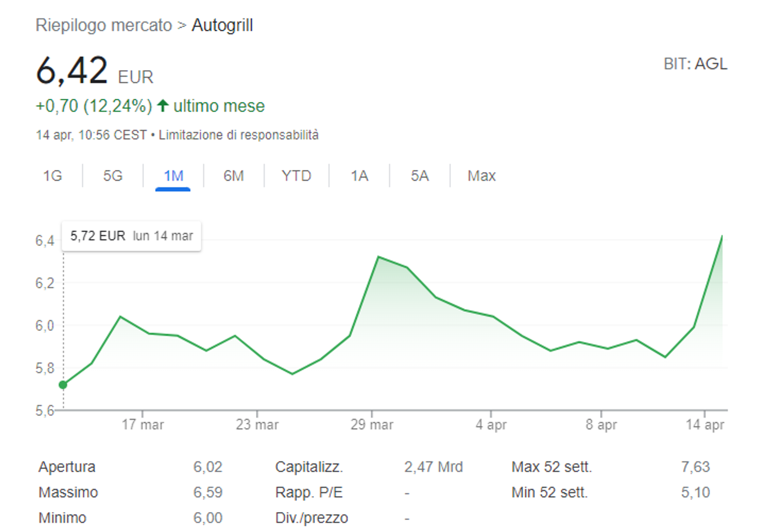Switch to the 5G range tab
Viewport: 768px width, 532px height.
[113, 176]
